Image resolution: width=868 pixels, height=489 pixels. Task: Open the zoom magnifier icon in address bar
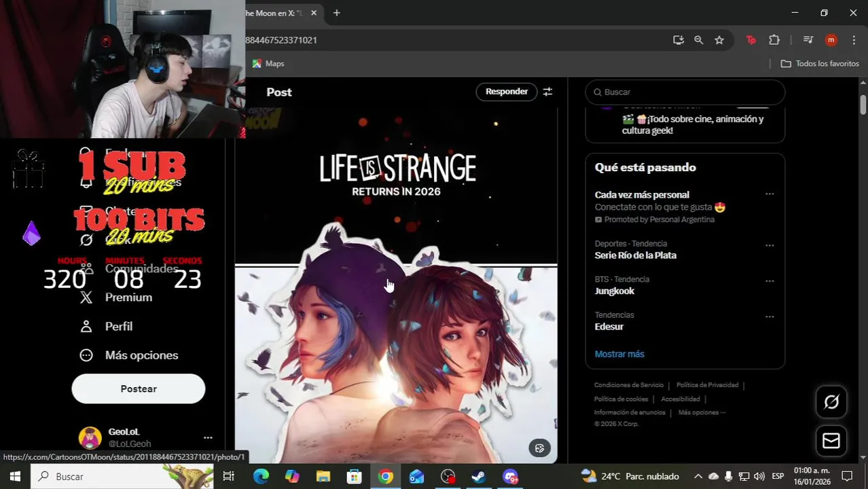point(698,40)
